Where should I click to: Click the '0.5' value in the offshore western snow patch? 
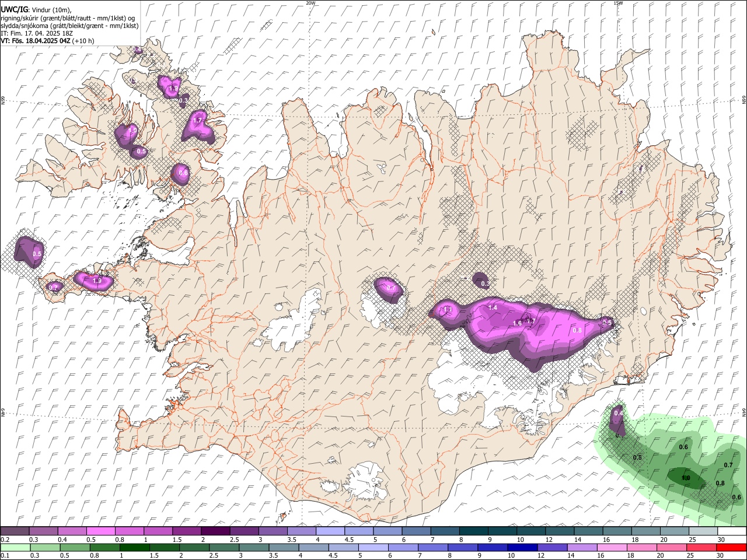(37, 254)
